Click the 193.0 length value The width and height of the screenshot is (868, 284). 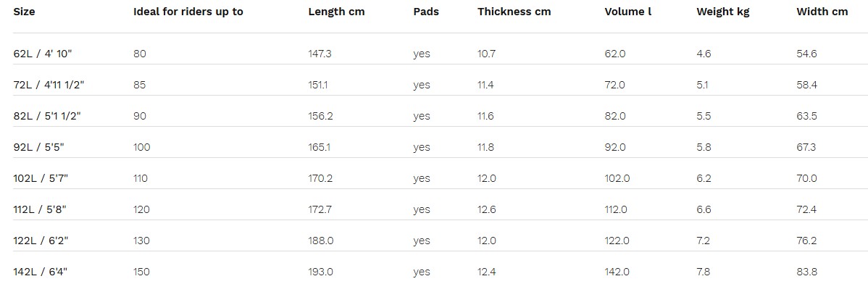pos(320,272)
